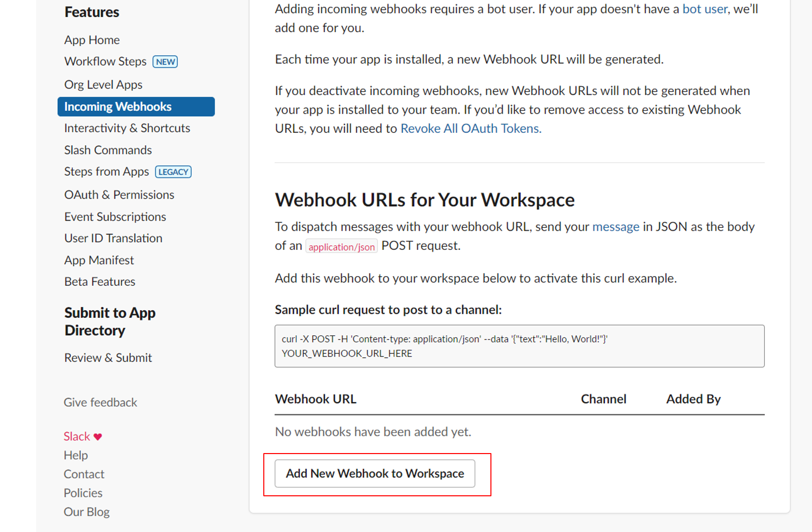Click the Give feedback link
Viewport: 812px width, 532px height.
100,402
